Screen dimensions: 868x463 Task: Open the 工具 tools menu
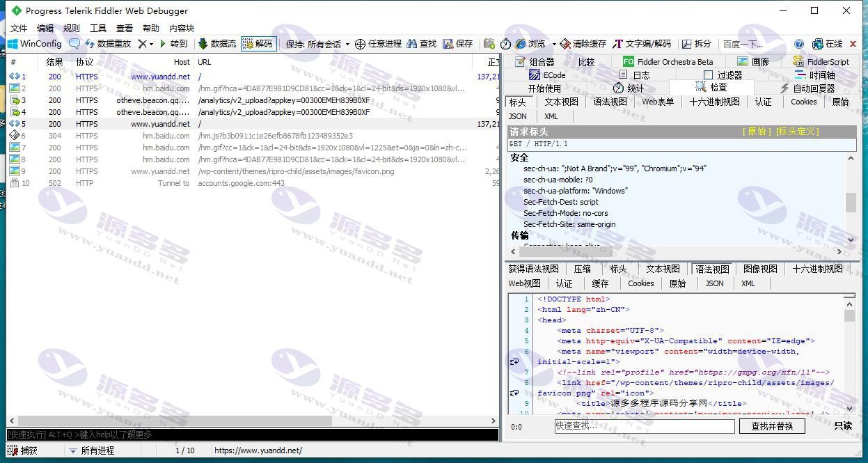[98, 28]
